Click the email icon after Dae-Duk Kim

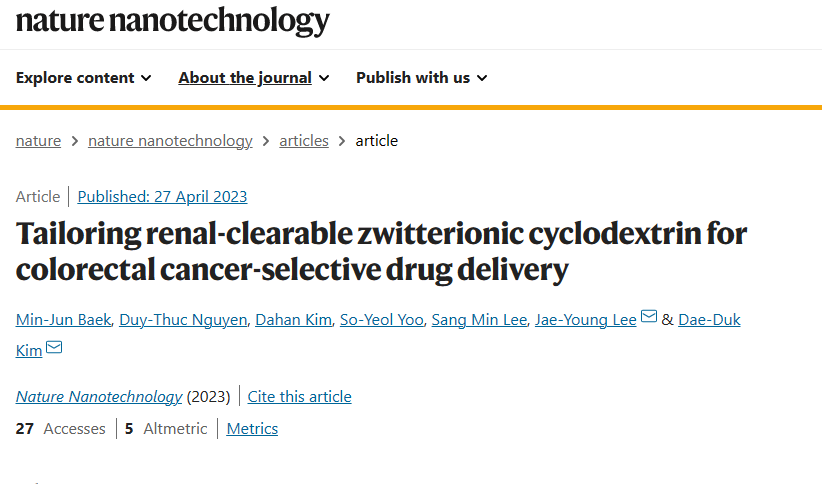point(54,347)
